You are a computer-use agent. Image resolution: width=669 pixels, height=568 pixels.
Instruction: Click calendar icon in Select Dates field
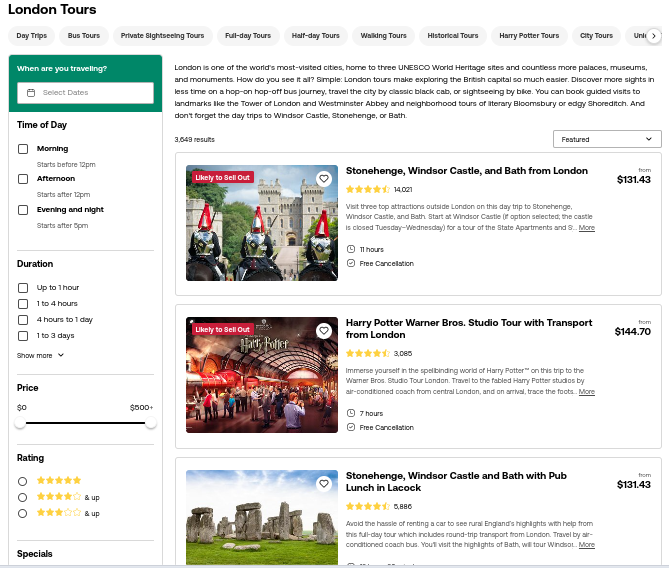click(31, 93)
